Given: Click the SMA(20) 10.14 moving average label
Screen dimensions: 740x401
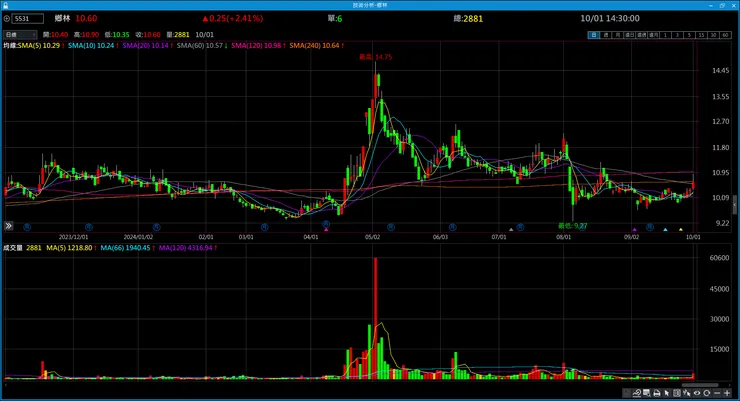Looking at the screenshot, I should click(x=147, y=45).
